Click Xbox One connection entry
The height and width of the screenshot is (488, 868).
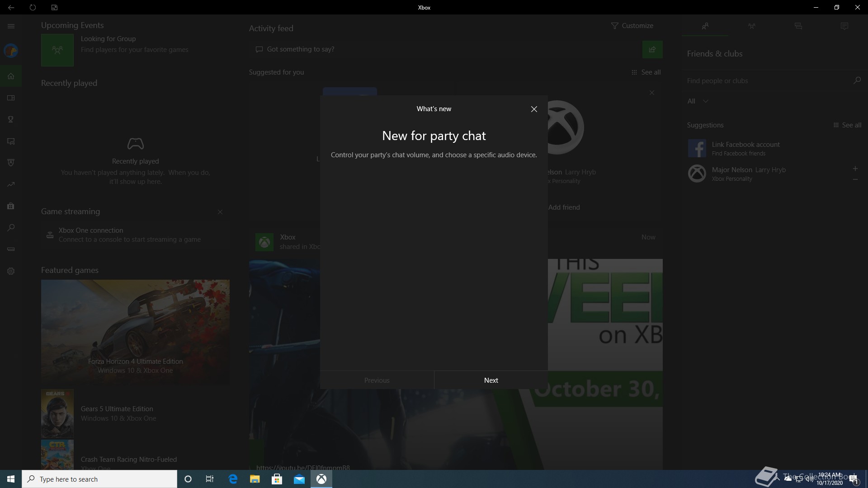[135, 235]
